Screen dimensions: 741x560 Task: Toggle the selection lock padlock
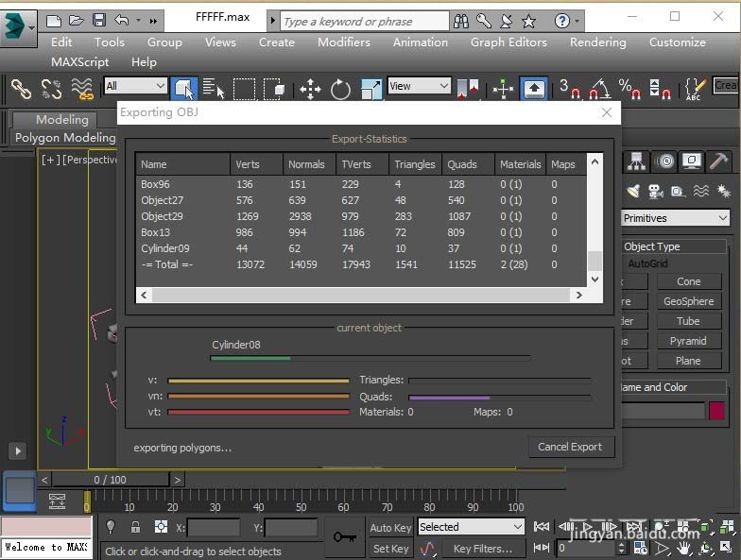click(135, 527)
